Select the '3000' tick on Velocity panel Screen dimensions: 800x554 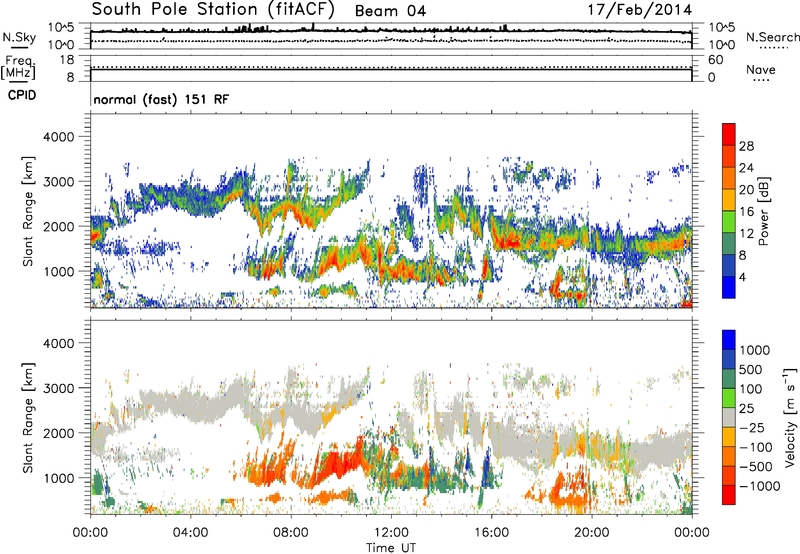(x=58, y=388)
